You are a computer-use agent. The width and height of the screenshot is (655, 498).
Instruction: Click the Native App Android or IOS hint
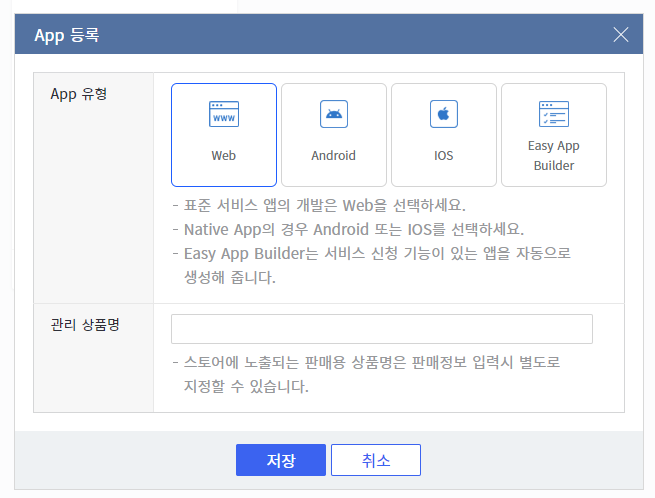point(347,229)
